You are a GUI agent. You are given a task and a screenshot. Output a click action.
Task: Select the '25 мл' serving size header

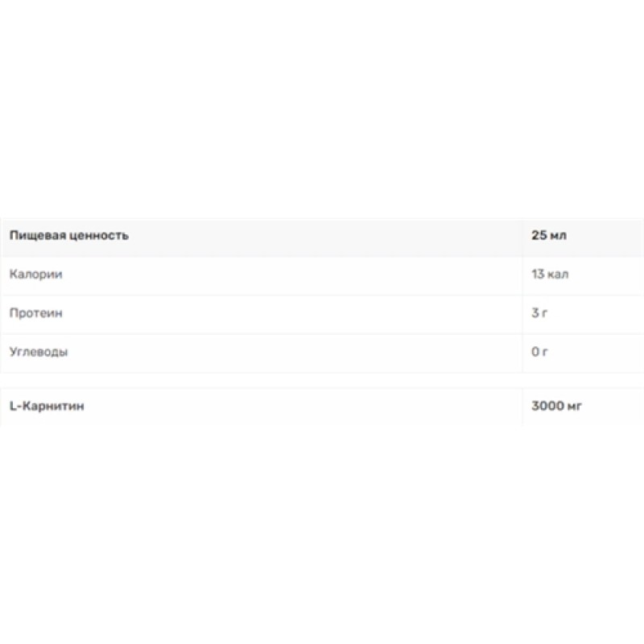click(x=549, y=236)
